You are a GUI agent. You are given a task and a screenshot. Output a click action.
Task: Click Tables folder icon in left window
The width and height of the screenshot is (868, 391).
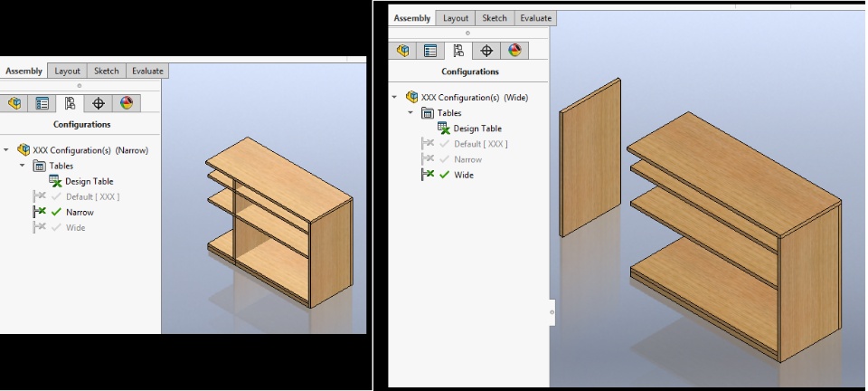pyautogui.click(x=39, y=166)
